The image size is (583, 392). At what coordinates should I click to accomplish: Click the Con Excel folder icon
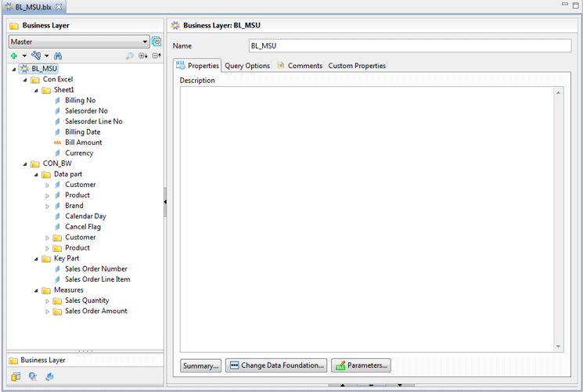click(x=35, y=80)
